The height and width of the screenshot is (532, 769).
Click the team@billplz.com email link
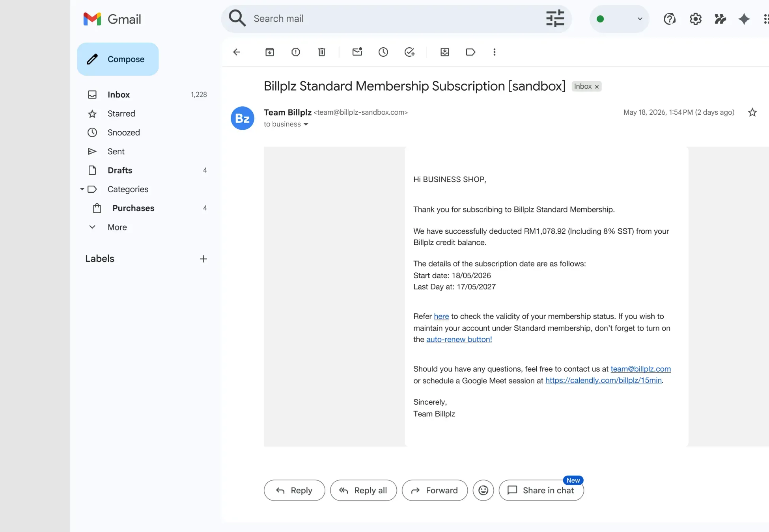641,369
